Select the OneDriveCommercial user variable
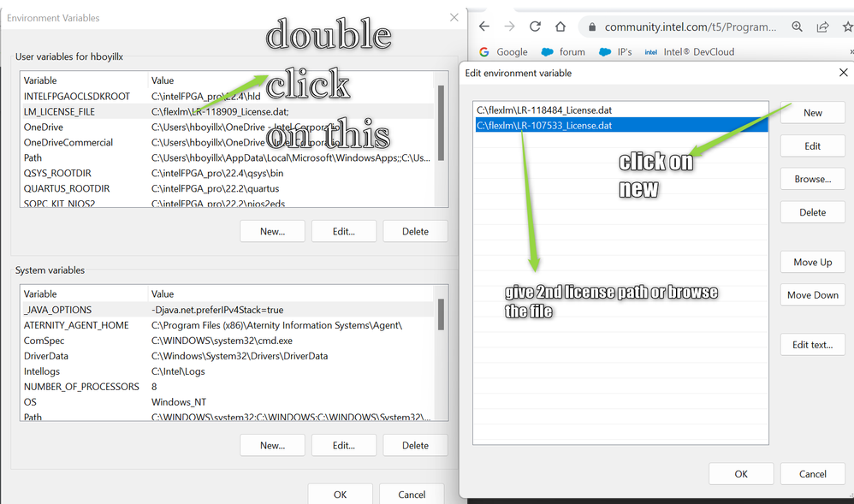Image resolution: width=854 pixels, height=504 pixels. tap(228, 142)
